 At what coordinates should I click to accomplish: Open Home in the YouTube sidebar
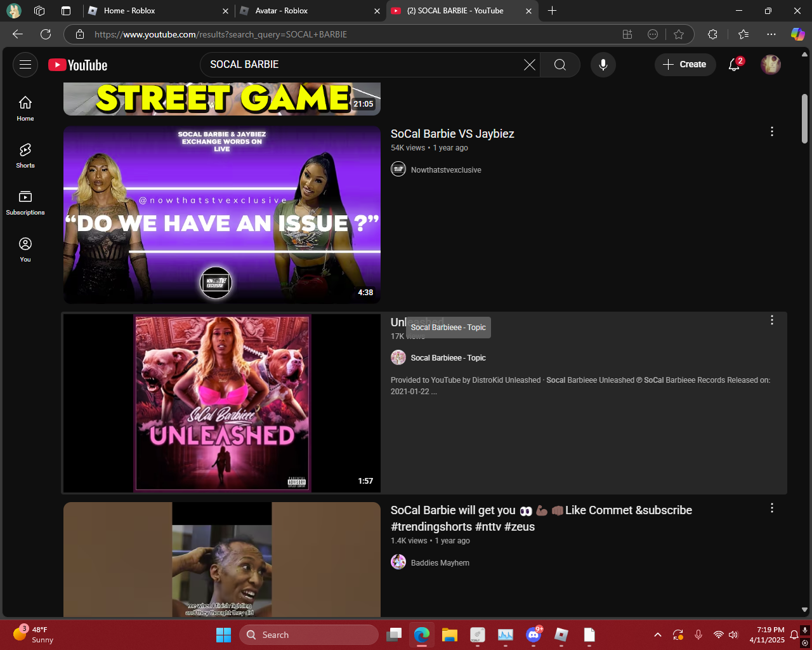tap(25, 109)
